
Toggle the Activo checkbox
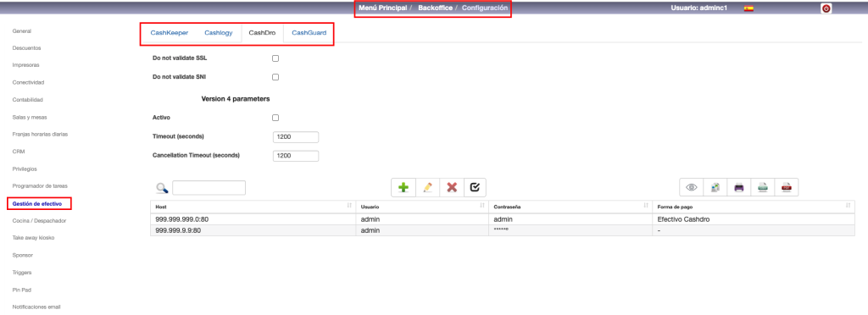pos(275,118)
